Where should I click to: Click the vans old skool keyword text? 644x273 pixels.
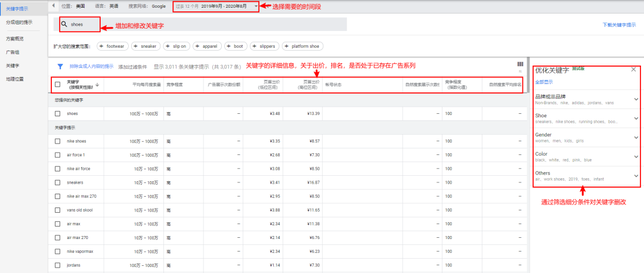(80, 210)
